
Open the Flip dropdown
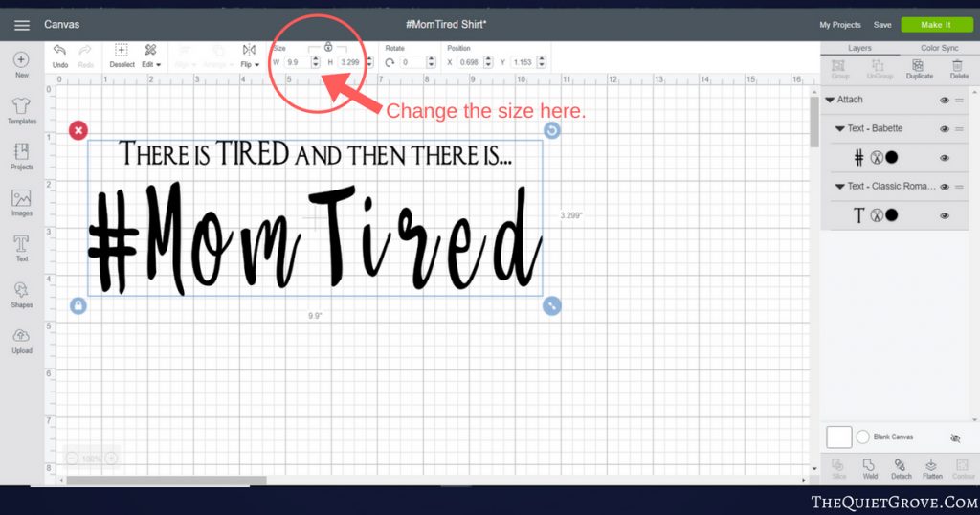[x=250, y=56]
